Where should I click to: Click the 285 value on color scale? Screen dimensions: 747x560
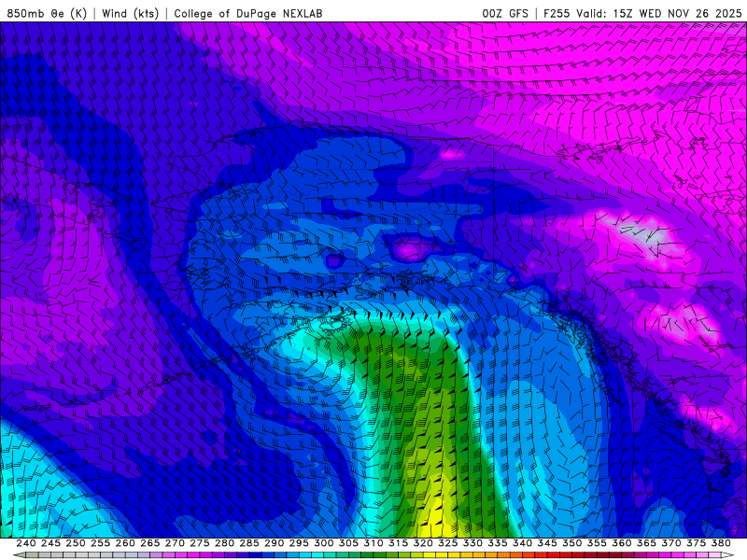pyautogui.click(x=249, y=543)
